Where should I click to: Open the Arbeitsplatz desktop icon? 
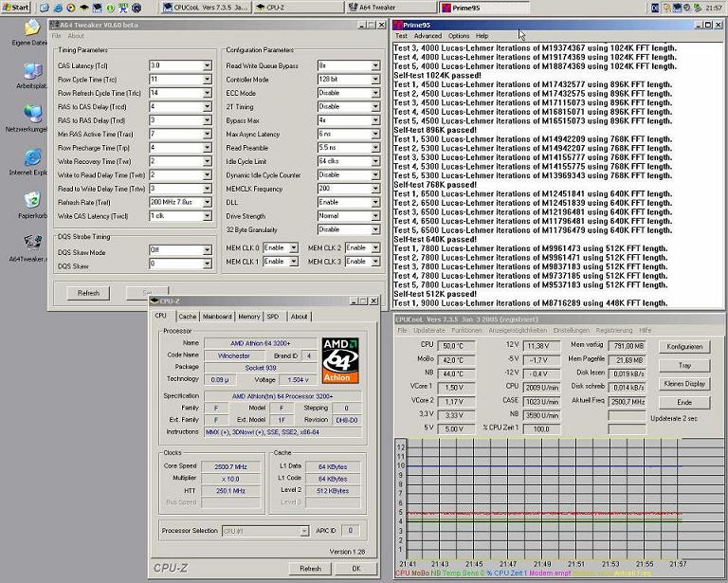pyautogui.click(x=32, y=71)
